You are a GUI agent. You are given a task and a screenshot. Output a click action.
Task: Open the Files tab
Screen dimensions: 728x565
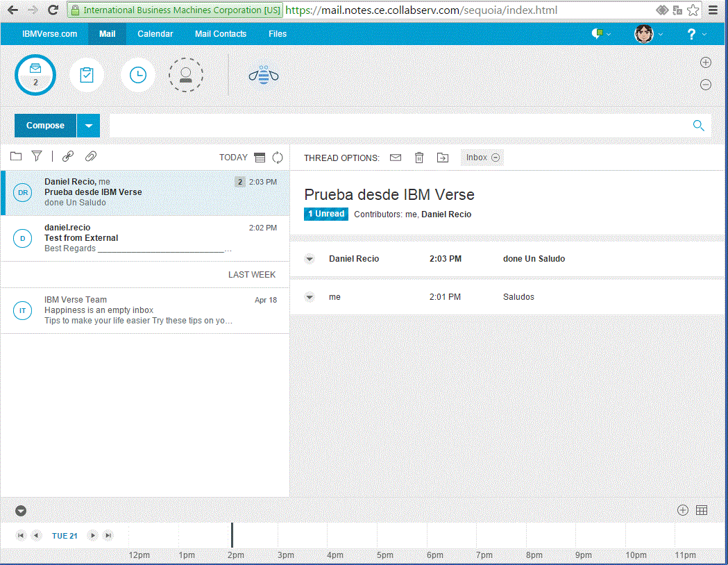[278, 34]
